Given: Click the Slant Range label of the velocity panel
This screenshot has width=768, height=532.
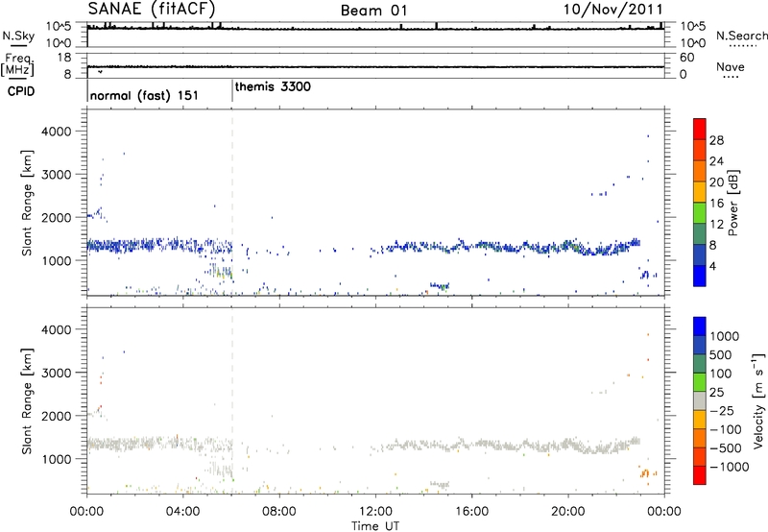Looking at the screenshot, I should [x=27, y=401].
